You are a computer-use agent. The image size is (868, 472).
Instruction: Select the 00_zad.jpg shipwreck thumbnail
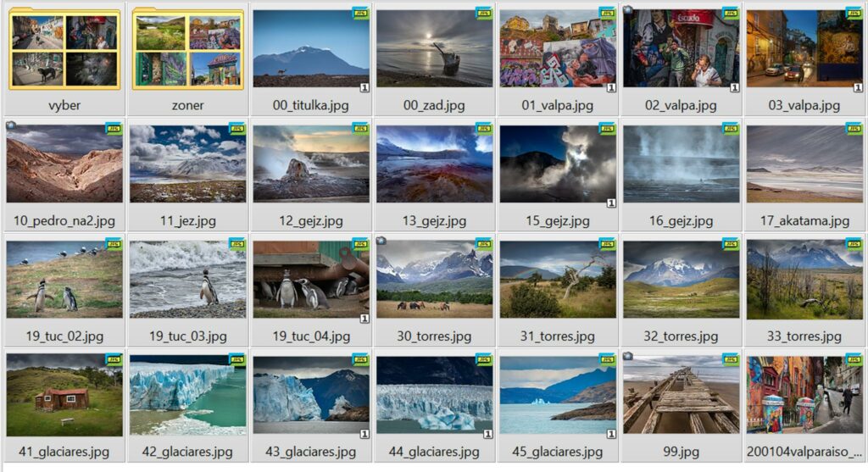435,48
